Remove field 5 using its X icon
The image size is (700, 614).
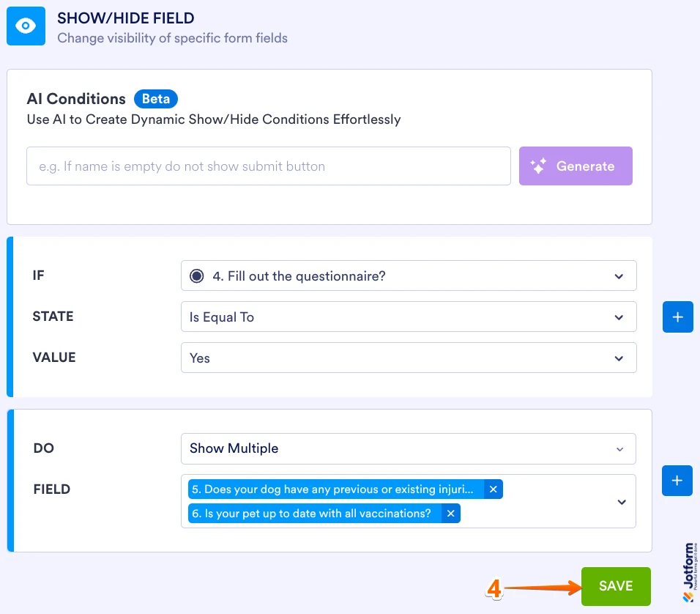494,489
